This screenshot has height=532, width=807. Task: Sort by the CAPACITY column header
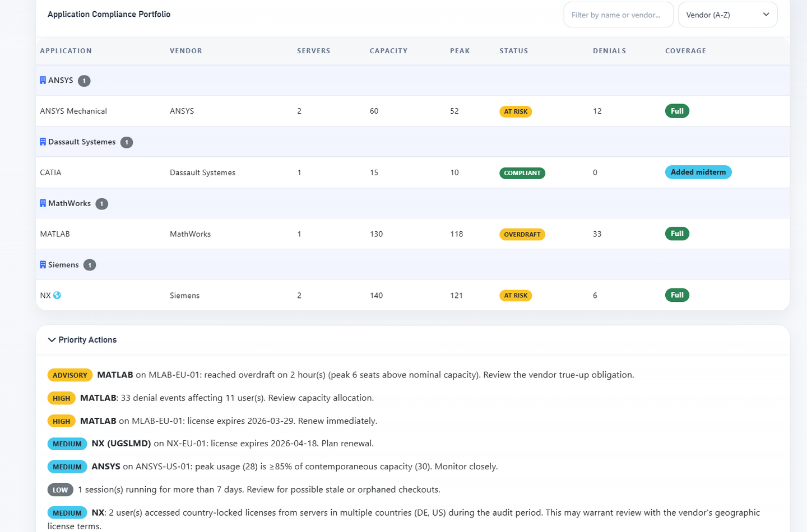[388, 51]
